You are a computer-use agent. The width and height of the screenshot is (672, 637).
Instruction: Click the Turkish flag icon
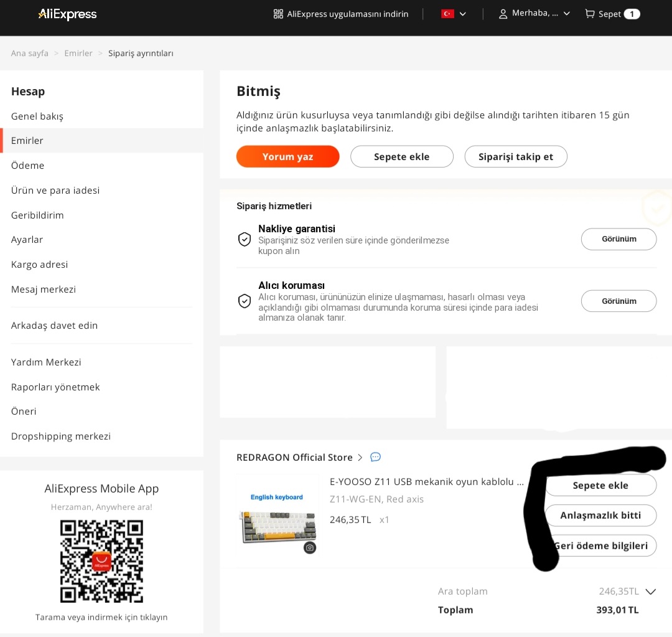(447, 14)
